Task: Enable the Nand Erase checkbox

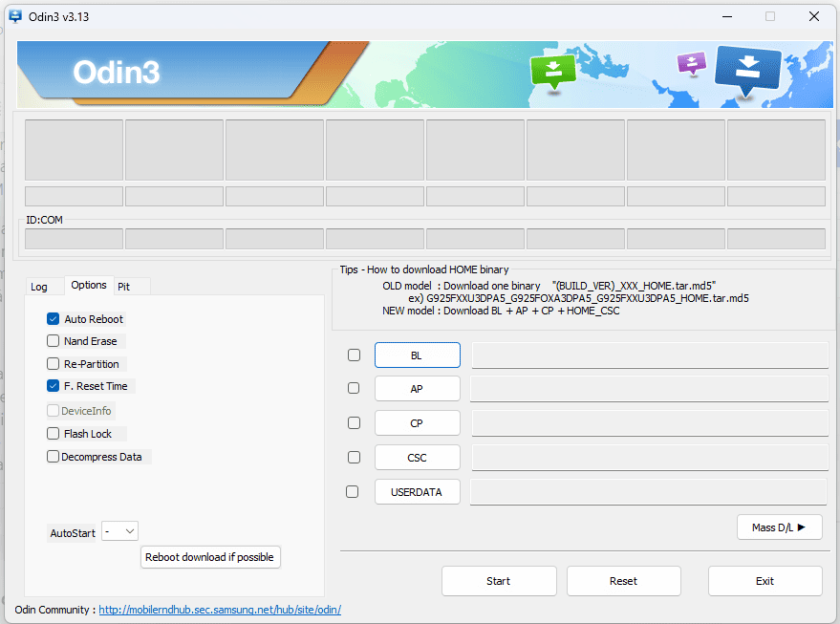Action: point(53,340)
